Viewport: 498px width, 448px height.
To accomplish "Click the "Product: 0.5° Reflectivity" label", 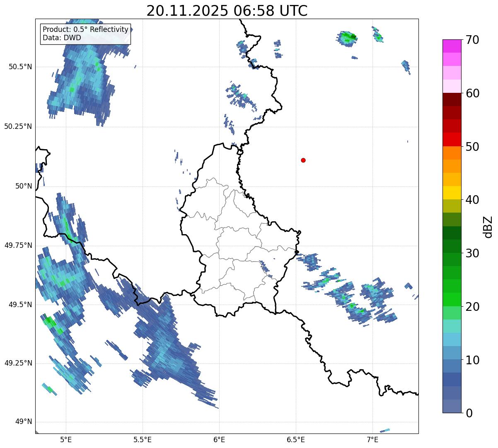I will (x=85, y=30).
